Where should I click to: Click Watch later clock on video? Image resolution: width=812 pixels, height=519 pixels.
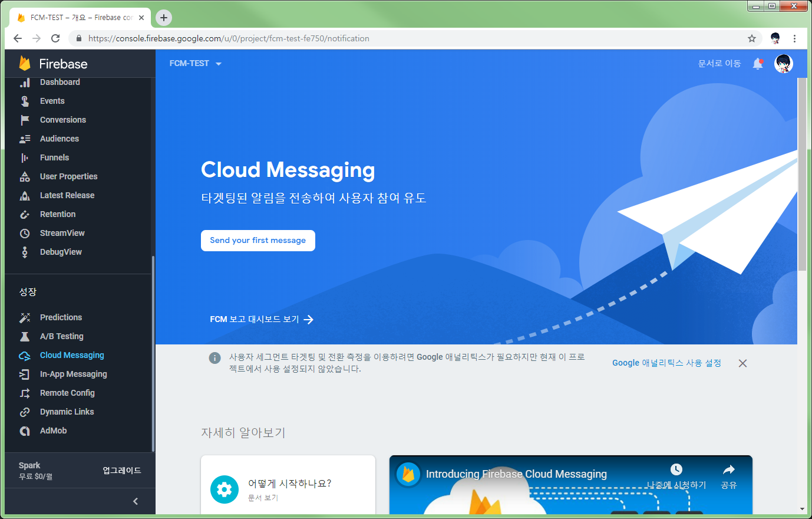coord(676,469)
